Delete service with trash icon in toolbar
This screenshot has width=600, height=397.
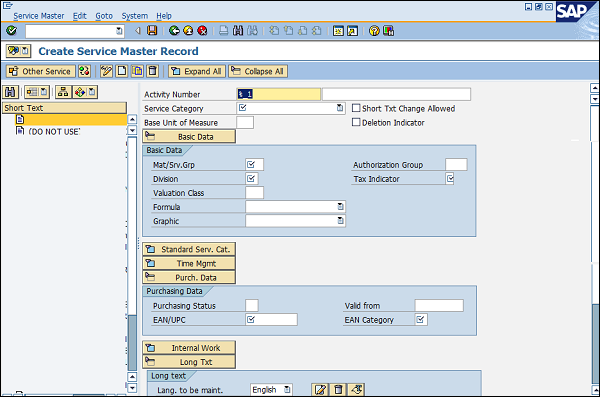[x=152, y=71]
